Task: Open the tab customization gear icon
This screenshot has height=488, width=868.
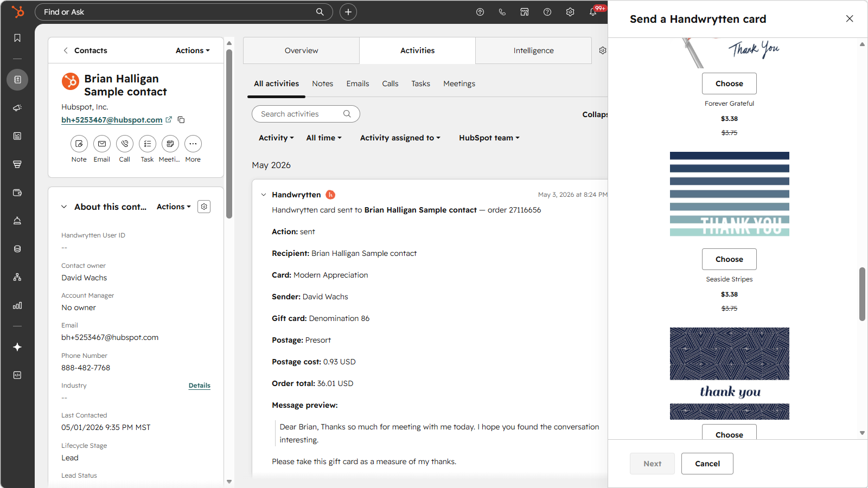Action: pyautogui.click(x=603, y=50)
